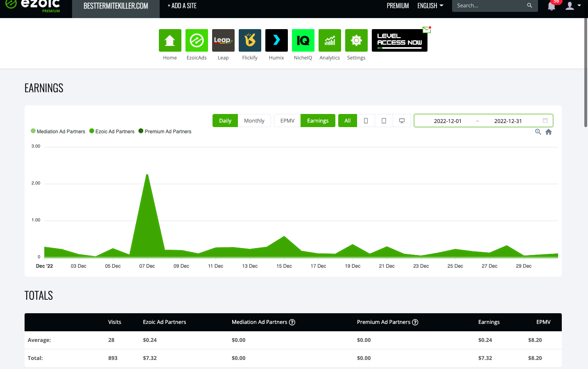The image size is (588, 369).
Task: Show Earnings in chart
Action: tap(318, 121)
